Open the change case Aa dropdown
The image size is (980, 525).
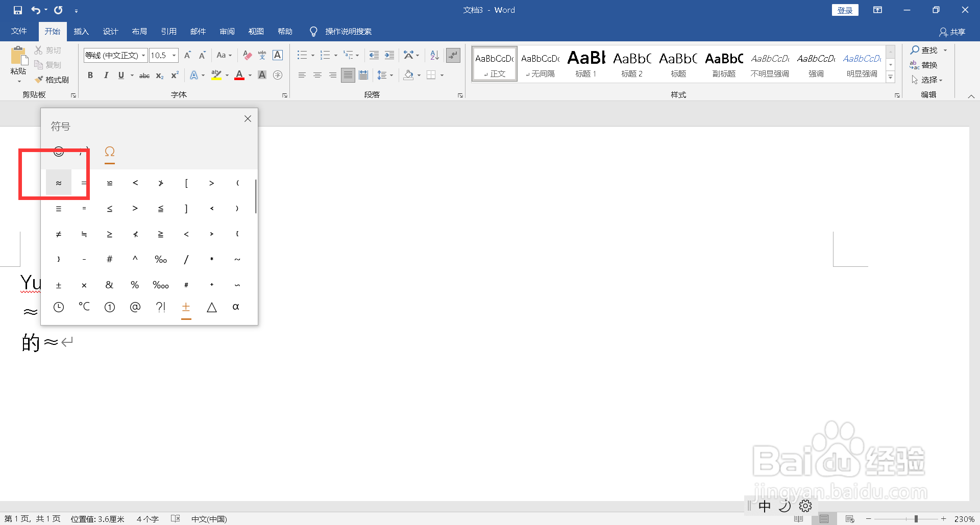point(224,55)
